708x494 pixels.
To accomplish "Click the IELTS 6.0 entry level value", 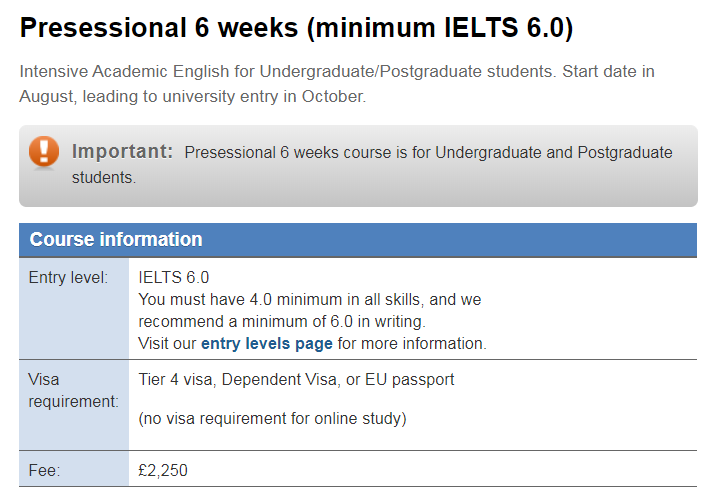I will tap(173, 277).
